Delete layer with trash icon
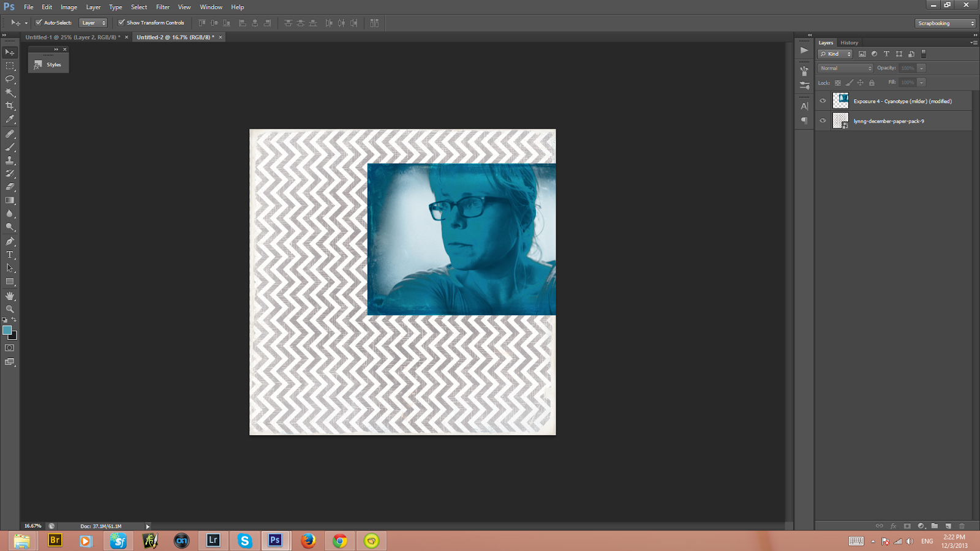Screen dimensions: 980x551 pyautogui.click(x=962, y=526)
